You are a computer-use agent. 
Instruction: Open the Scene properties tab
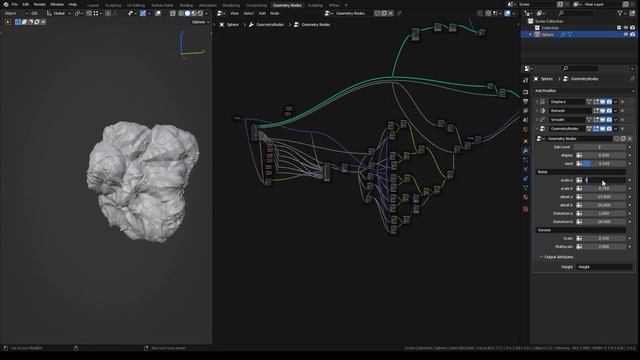525,120
